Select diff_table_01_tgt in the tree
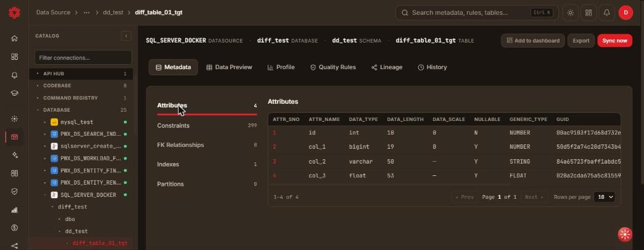Image resolution: width=644 pixels, height=250 pixels. [x=100, y=243]
